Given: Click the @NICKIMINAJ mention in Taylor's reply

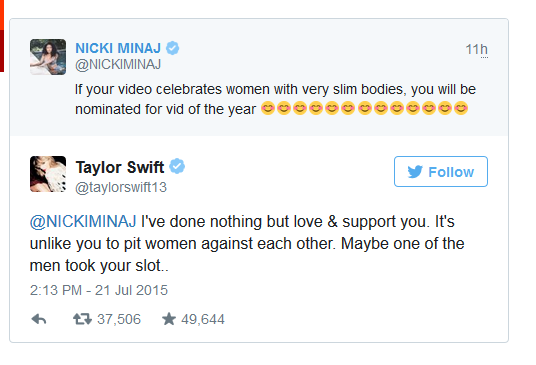Looking at the screenshot, I should 83,221.
